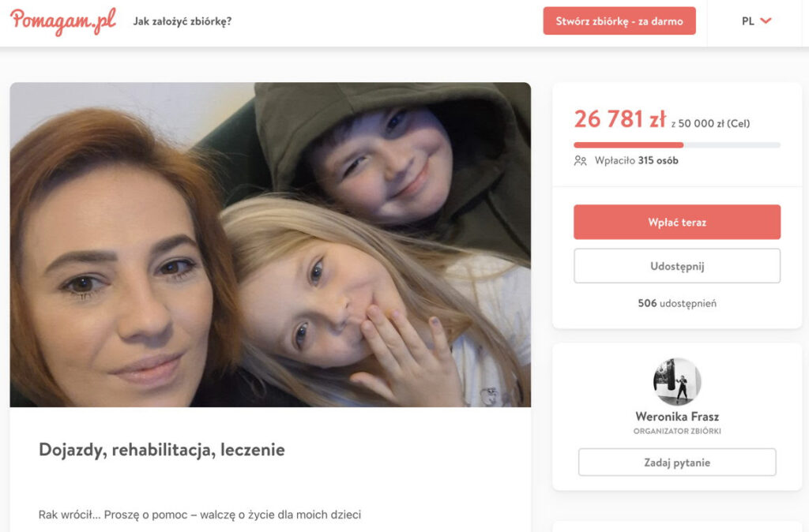Click the campaign title 'Dojazdy, rehabilitacja, leczenie'
This screenshot has width=809, height=532.
click(x=162, y=450)
